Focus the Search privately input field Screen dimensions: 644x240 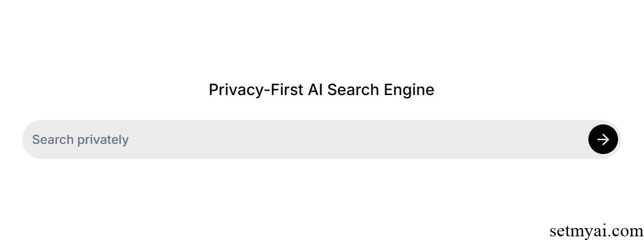[321, 139]
